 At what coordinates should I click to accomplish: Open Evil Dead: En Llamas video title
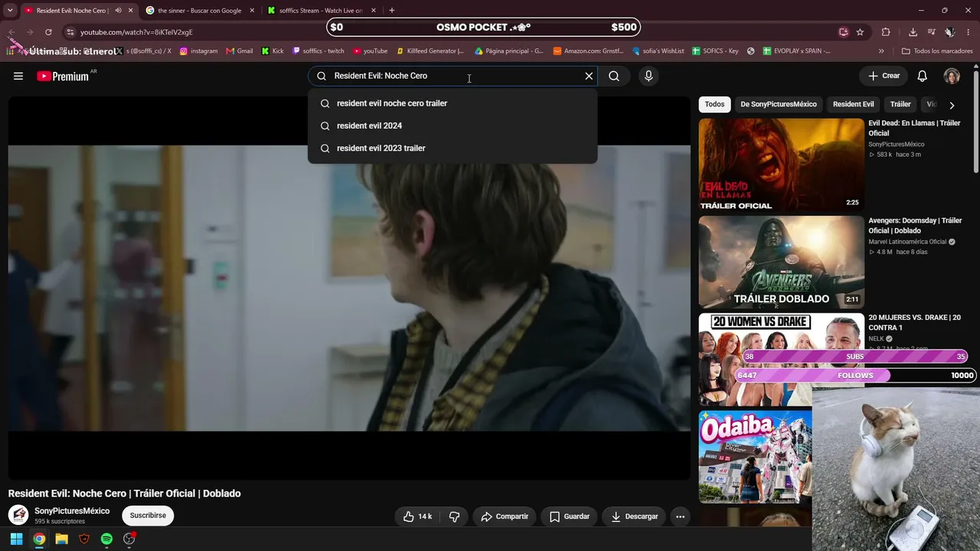914,128
